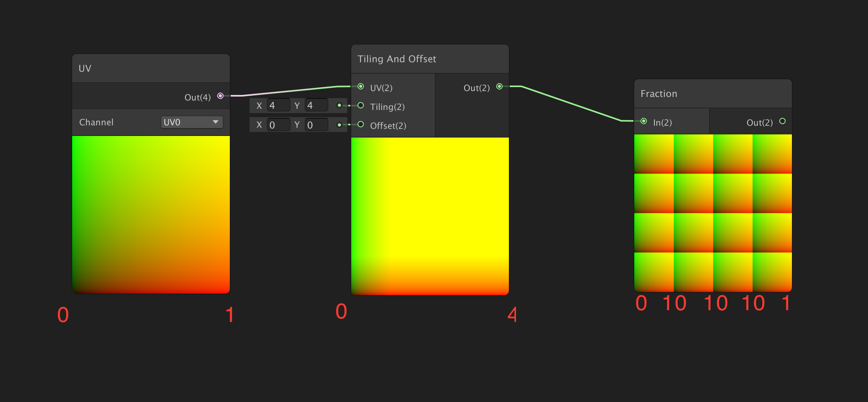Click the Tiling And Offset preview image
This screenshot has width=868, height=402.
click(x=430, y=216)
